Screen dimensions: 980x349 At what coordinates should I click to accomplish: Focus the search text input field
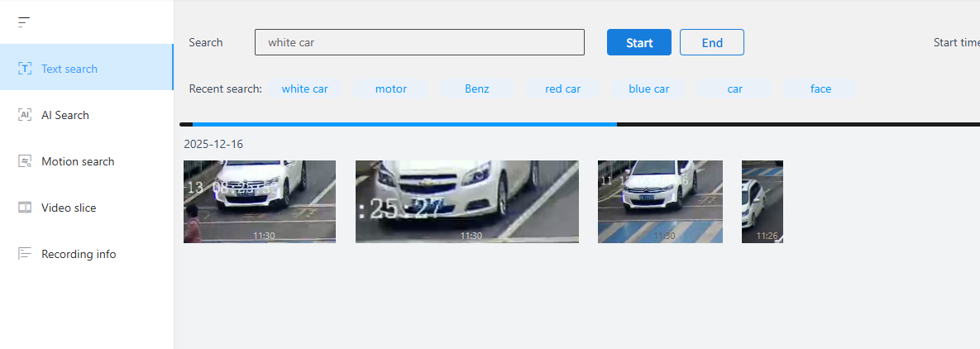point(419,42)
